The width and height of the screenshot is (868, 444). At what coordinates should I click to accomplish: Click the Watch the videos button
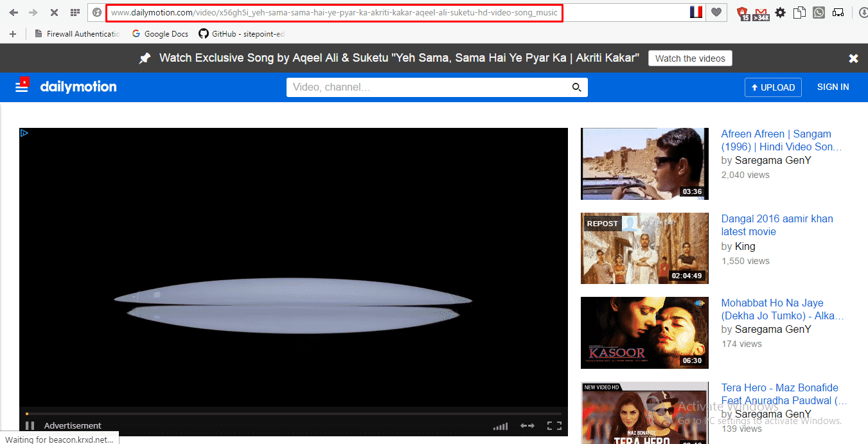(x=690, y=58)
